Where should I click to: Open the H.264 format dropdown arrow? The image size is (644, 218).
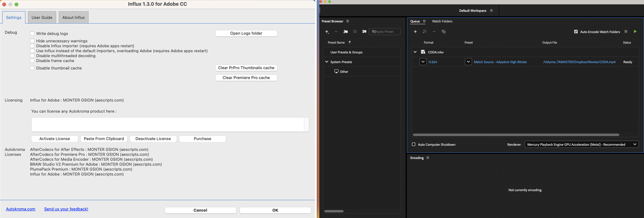pos(423,62)
